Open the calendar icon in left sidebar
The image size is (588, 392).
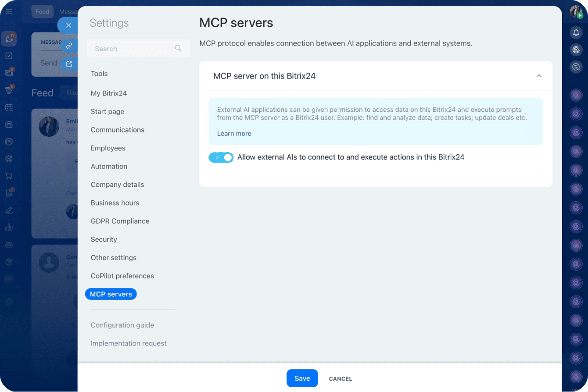coord(9,107)
